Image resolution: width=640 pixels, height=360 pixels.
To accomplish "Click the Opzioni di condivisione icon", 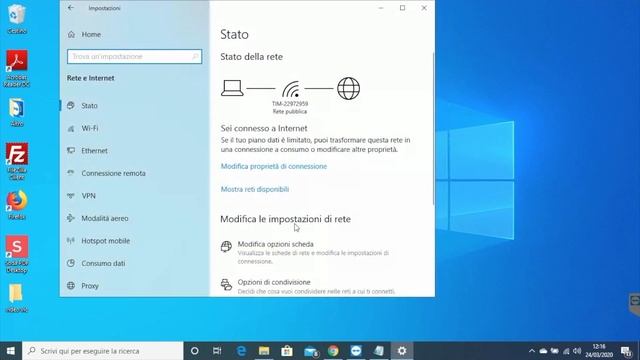I will [x=226, y=284].
